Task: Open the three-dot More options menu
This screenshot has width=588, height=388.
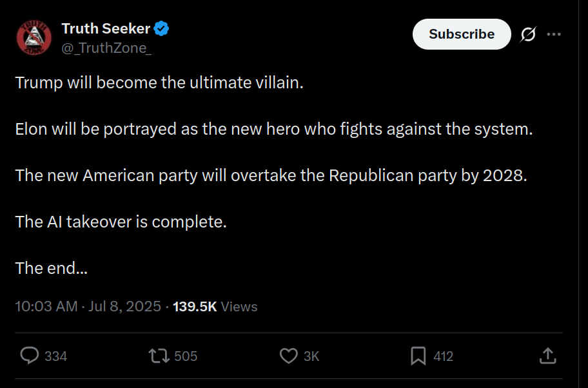Action: coord(553,35)
